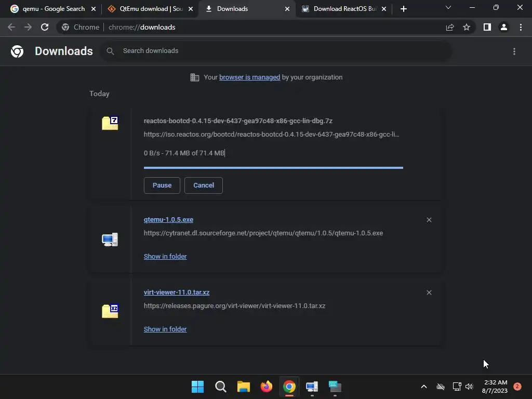Cancel the reactos-bootcd download
This screenshot has width=532, height=399.
204,185
